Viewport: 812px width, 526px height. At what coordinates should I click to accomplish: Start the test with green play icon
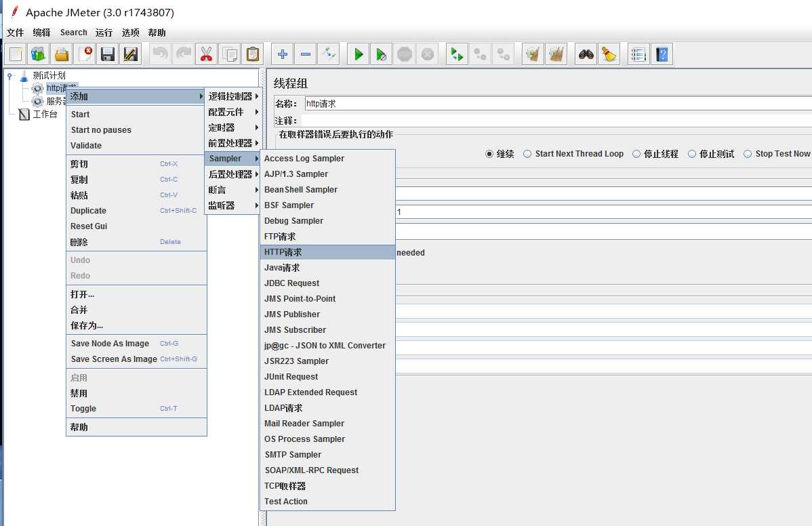359,54
